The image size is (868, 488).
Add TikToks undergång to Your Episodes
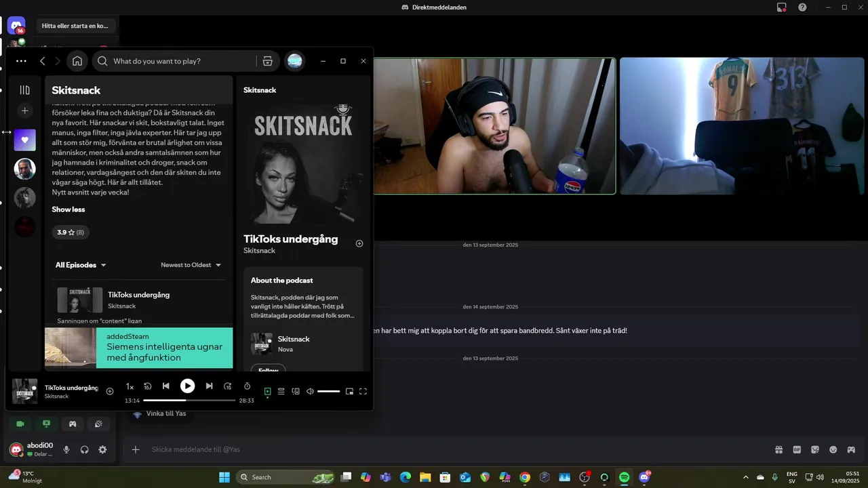coord(359,243)
